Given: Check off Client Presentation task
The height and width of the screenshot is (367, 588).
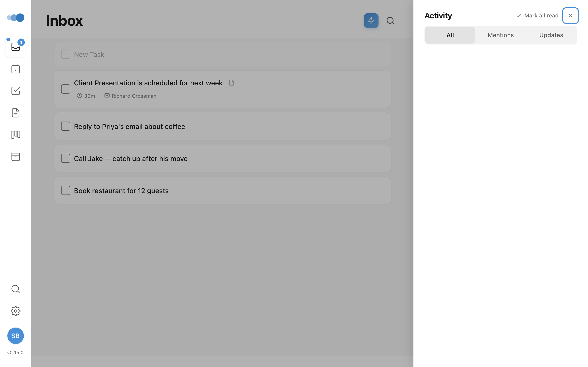Looking at the screenshot, I should pos(65,89).
